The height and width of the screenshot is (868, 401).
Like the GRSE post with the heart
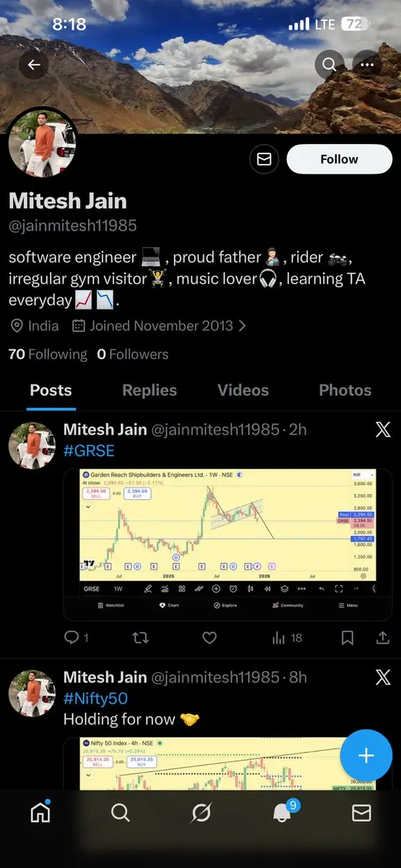point(210,638)
